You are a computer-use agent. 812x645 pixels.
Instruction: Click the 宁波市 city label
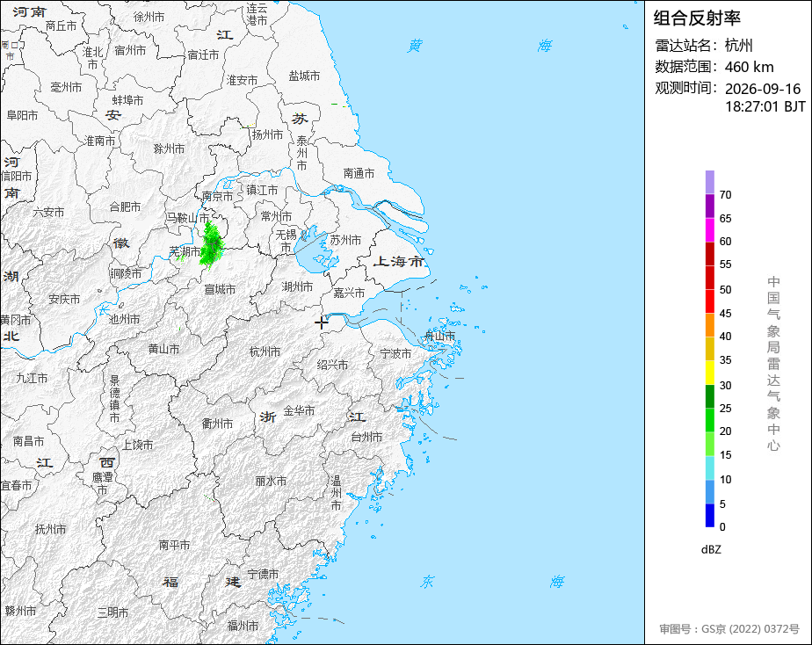pyautogui.click(x=395, y=353)
